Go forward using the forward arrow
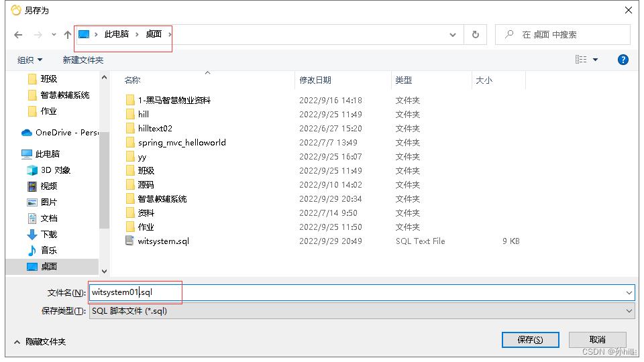 (x=38, y=35)
